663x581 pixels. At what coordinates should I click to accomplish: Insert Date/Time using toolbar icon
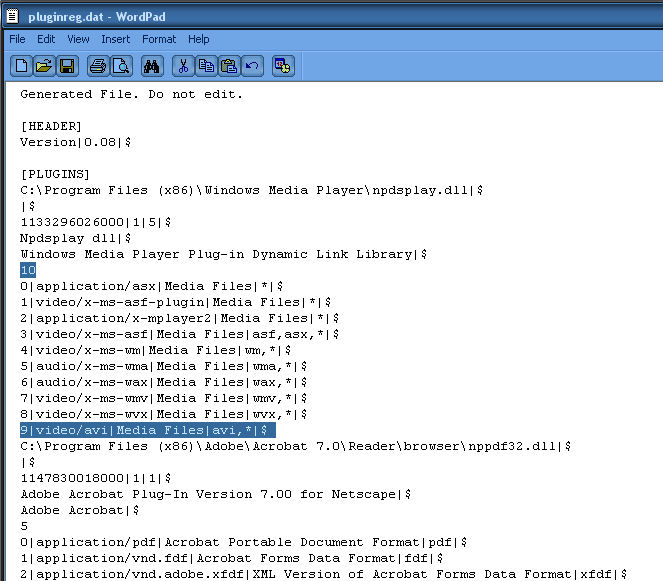283,66
